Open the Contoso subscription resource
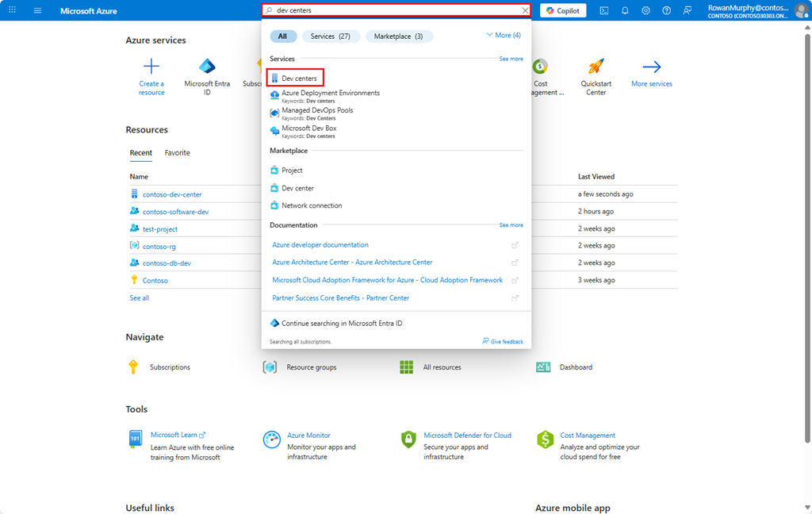Viewport: 812px width, 514px height. point(155,280)
